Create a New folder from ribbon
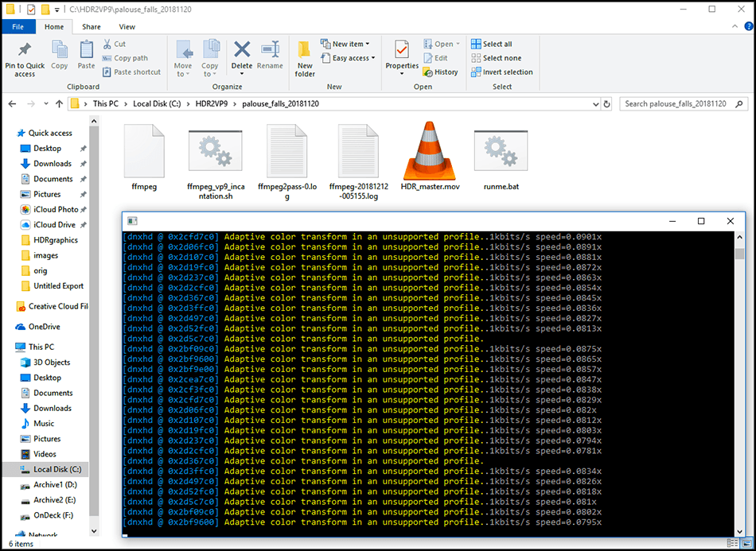Viewport: 756px width, 551px height. pos(305,60)
